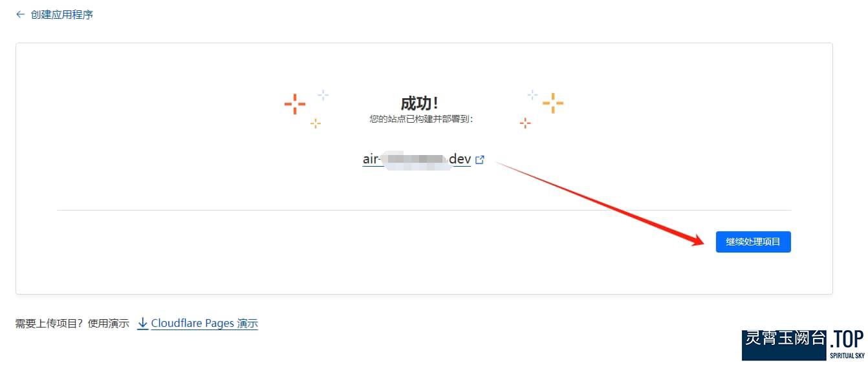Click the small orange sparkle right of 成功
Screen dimensions: 868x365
[x=525, y=123]
